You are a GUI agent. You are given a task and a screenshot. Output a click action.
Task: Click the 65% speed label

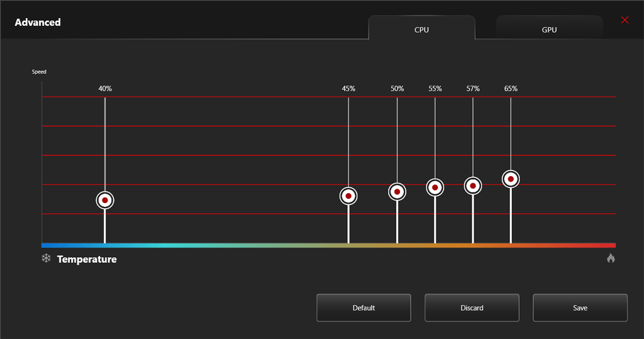(511, 89)
